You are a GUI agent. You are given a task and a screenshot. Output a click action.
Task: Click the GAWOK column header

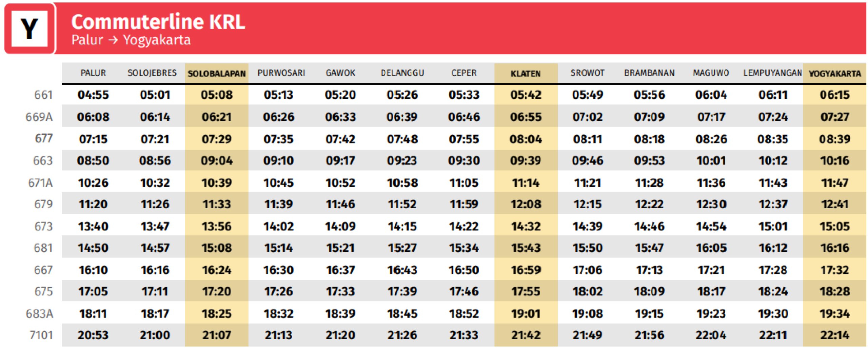(340, 73)
